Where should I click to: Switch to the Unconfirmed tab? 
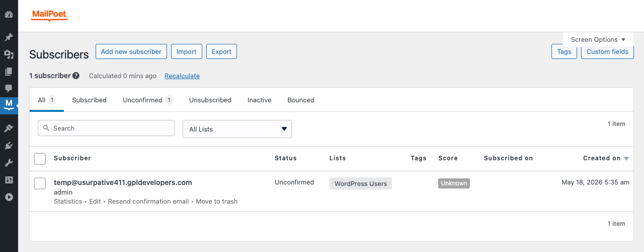pos(147,100)
